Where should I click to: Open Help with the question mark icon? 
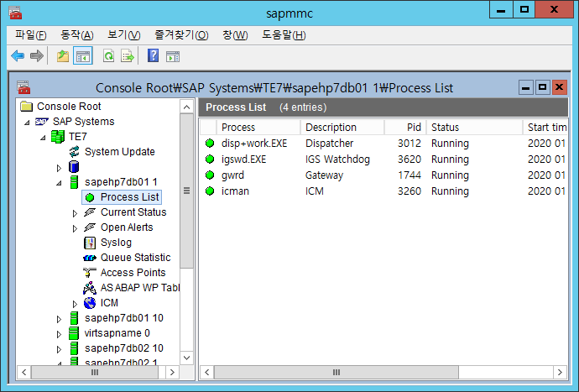coord(154,55)
